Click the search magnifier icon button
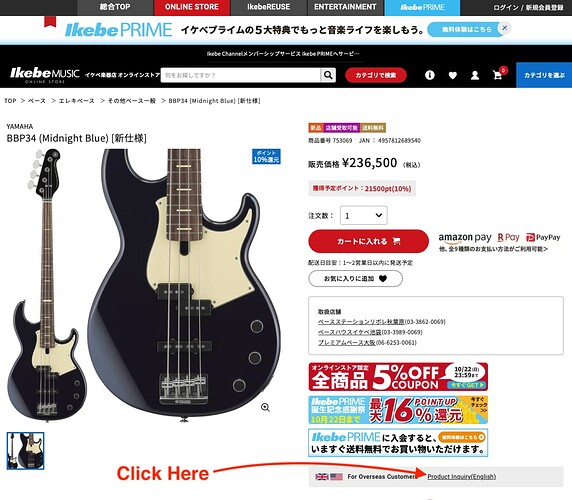The height and width of the screenshot is (500, 572). [x=328, y=75]
